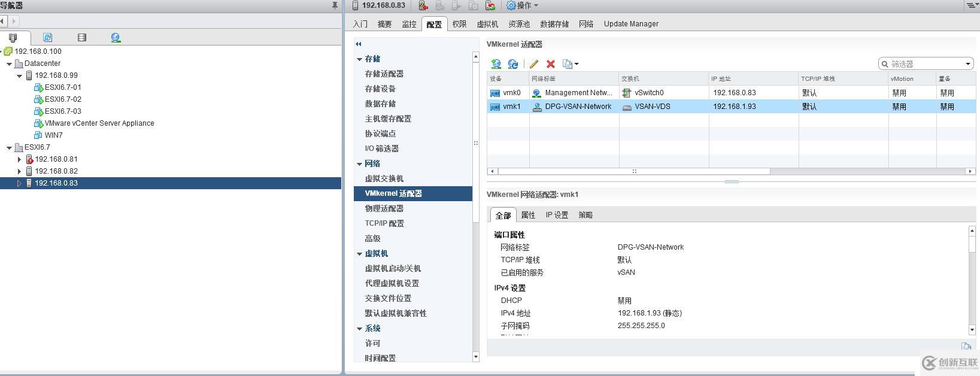Switch to the 摘要 (Summary) tab
980x376 pixels.
tap(384, 24)
